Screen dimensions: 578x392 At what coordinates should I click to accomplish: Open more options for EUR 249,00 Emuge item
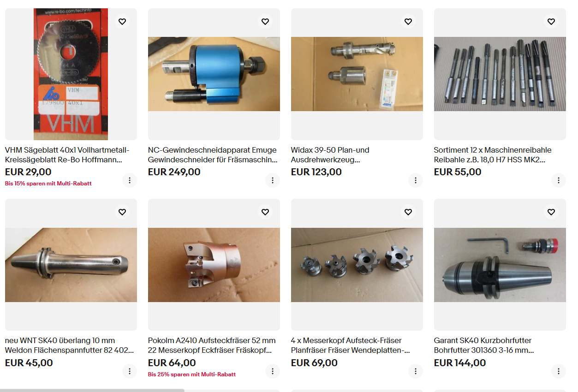[x=273, y=180]
